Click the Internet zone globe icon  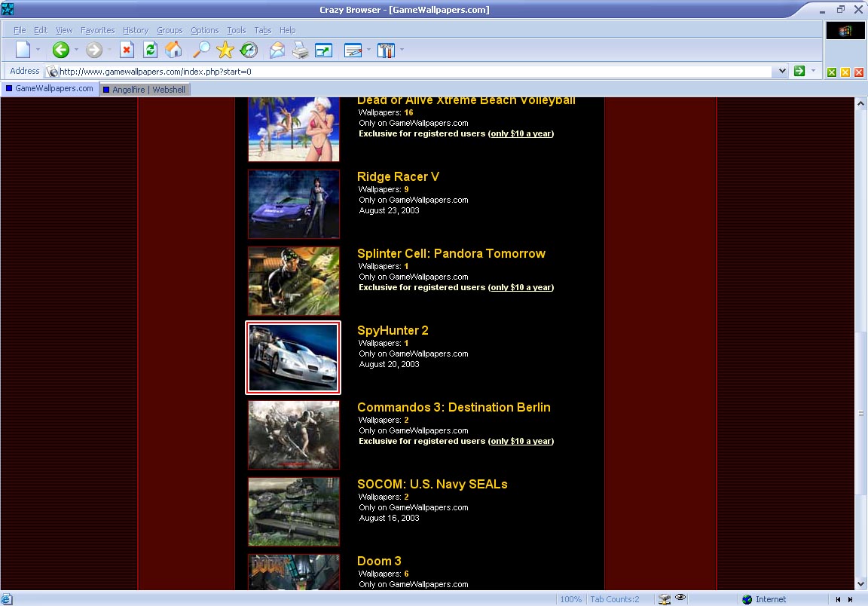(747, 599)
